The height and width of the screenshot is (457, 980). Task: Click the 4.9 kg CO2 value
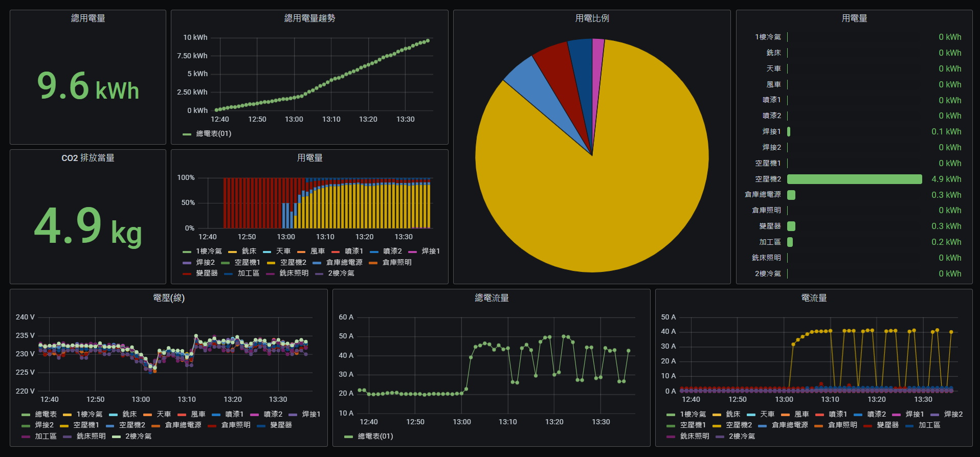(x=88, y=226)
